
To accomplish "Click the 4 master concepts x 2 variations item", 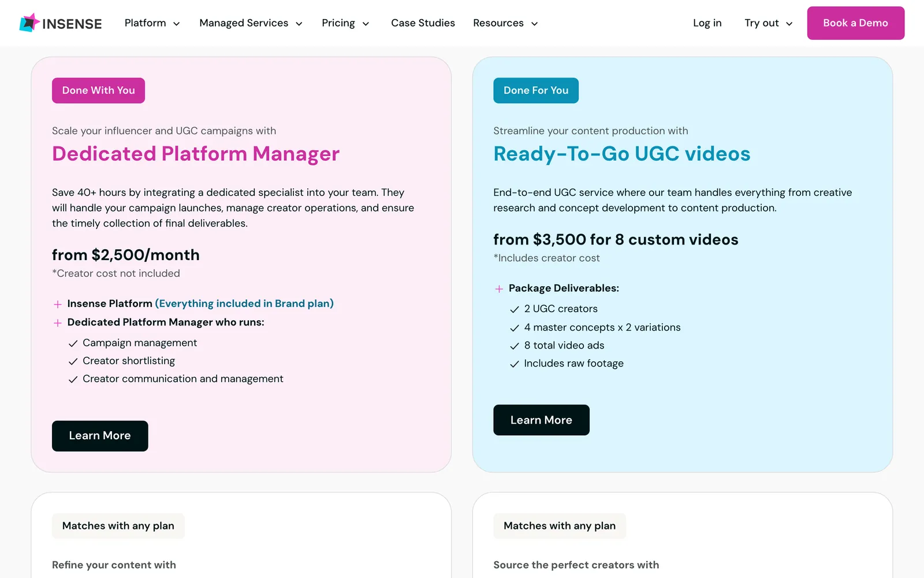I will point(602,327).
